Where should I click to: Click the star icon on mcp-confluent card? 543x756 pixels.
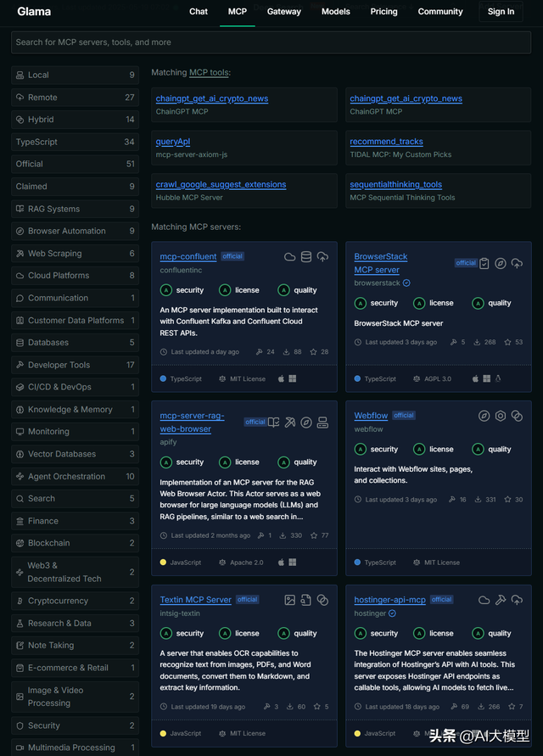313,352
